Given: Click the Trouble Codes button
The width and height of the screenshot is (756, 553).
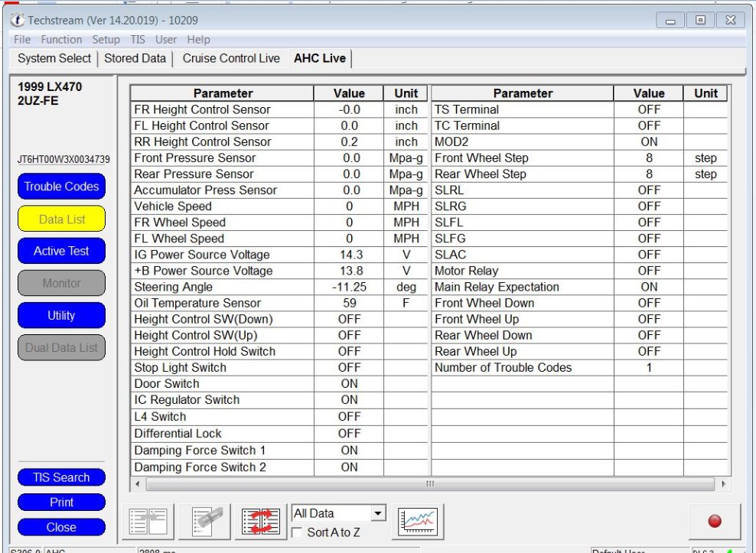Looking at the screenshot, I should pyautogui.click(x=61, y=186).
